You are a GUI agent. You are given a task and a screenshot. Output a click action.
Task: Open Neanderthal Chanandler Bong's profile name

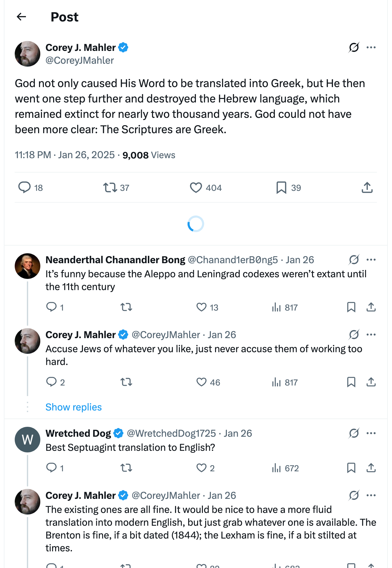(x=115, y=260)
